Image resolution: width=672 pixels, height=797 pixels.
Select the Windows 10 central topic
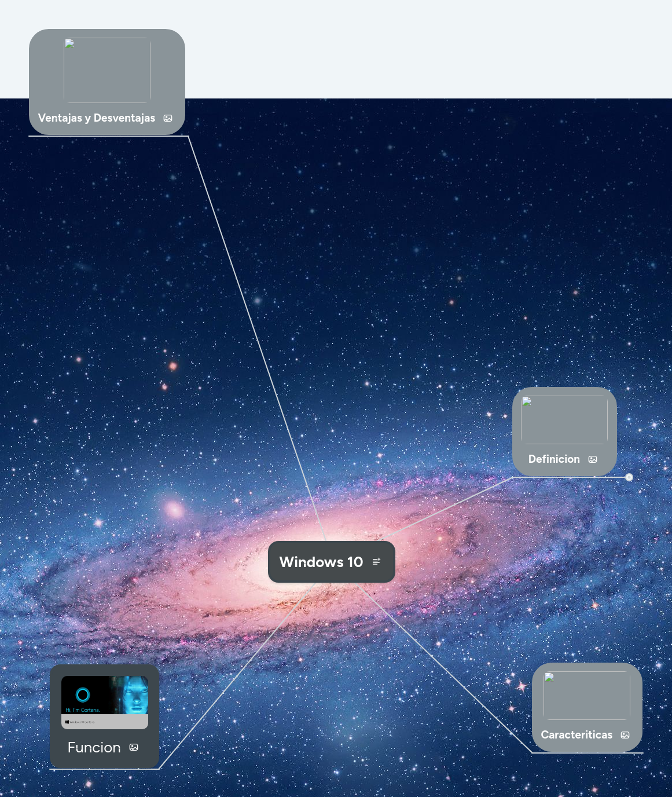pos(321,562)
